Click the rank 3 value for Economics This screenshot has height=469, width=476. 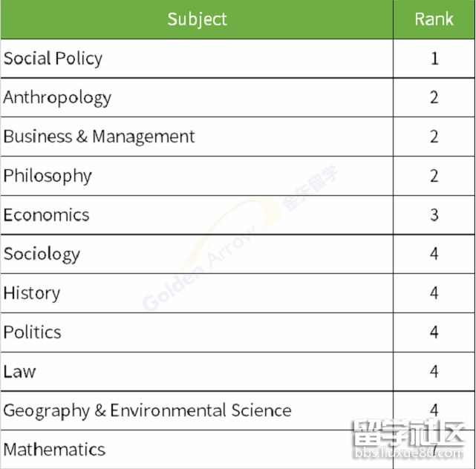434,215
